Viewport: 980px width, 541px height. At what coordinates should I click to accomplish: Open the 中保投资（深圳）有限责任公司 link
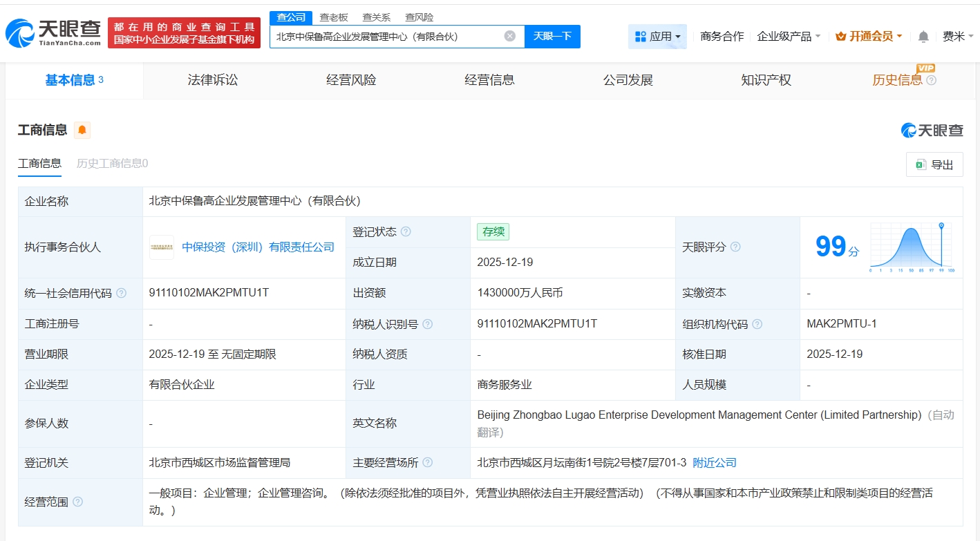(258, 247)
